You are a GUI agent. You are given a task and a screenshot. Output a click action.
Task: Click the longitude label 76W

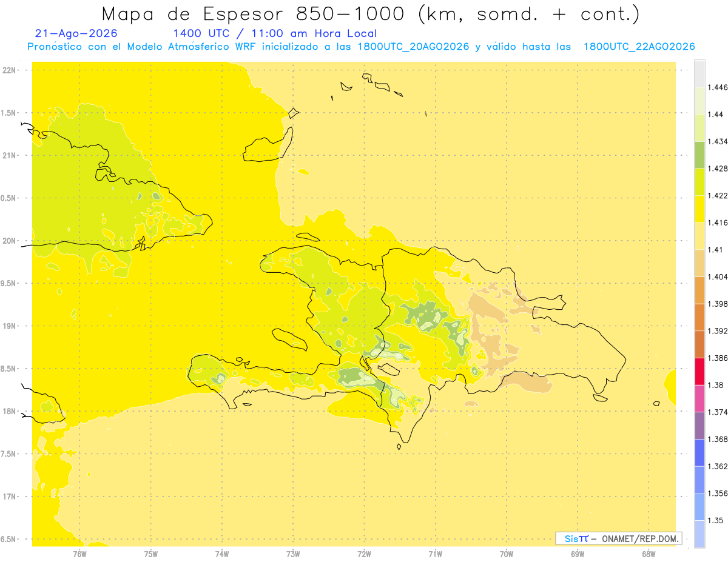tap(79, 554)
